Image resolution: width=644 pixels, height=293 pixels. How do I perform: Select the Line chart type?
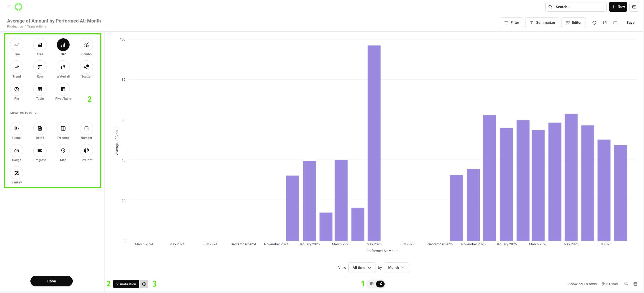click(17, 45)
